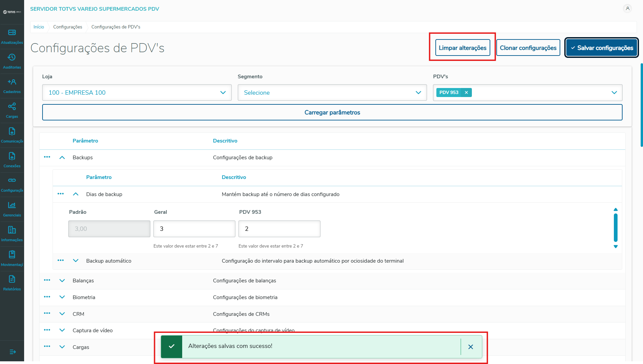Expand the Balanças parameter group

point(62,281)
